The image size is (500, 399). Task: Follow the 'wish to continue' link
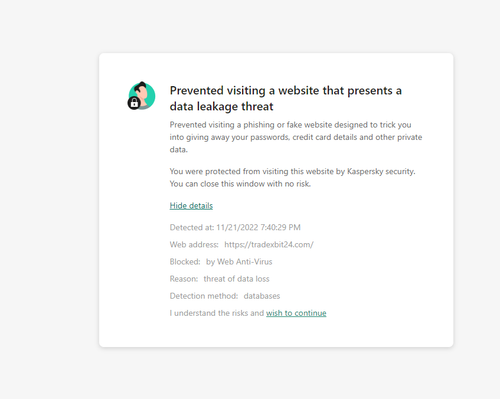point(296,313)
